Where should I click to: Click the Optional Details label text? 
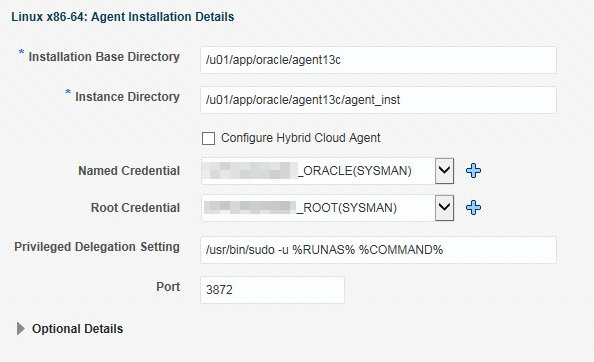(x=78, y=329)
